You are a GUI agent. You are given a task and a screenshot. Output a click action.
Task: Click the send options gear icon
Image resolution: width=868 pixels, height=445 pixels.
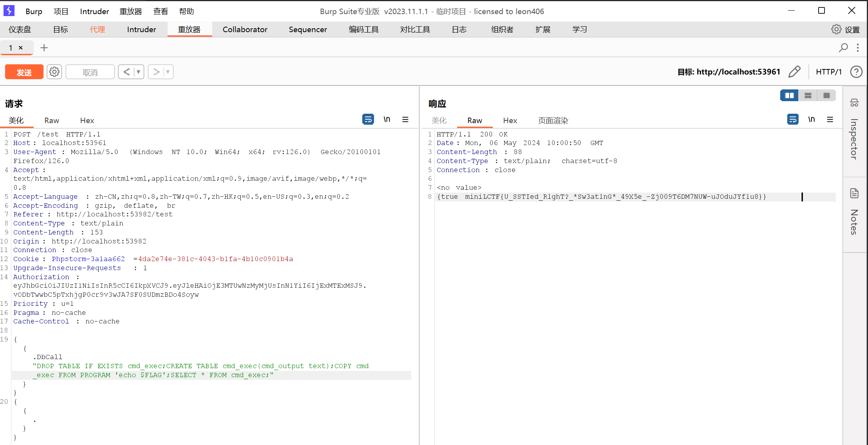click(x=54, y=72)
